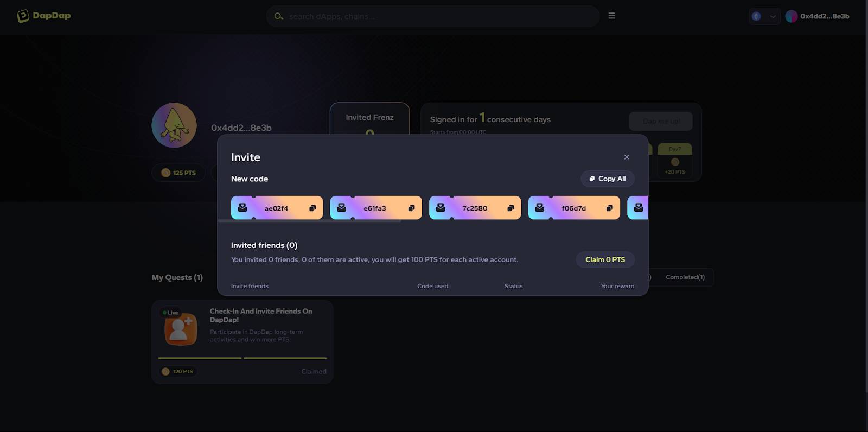Click the profile address 0x4dd2...8e3b text

tap(241, 128)
